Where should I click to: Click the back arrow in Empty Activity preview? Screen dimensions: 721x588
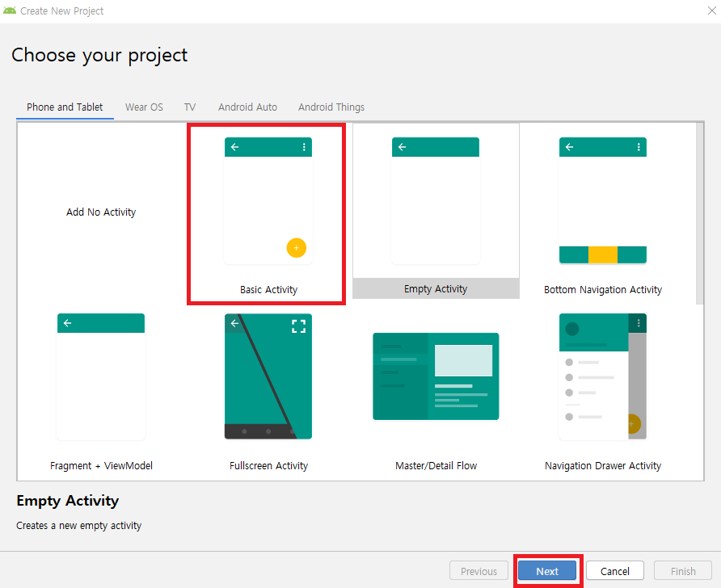403,147
